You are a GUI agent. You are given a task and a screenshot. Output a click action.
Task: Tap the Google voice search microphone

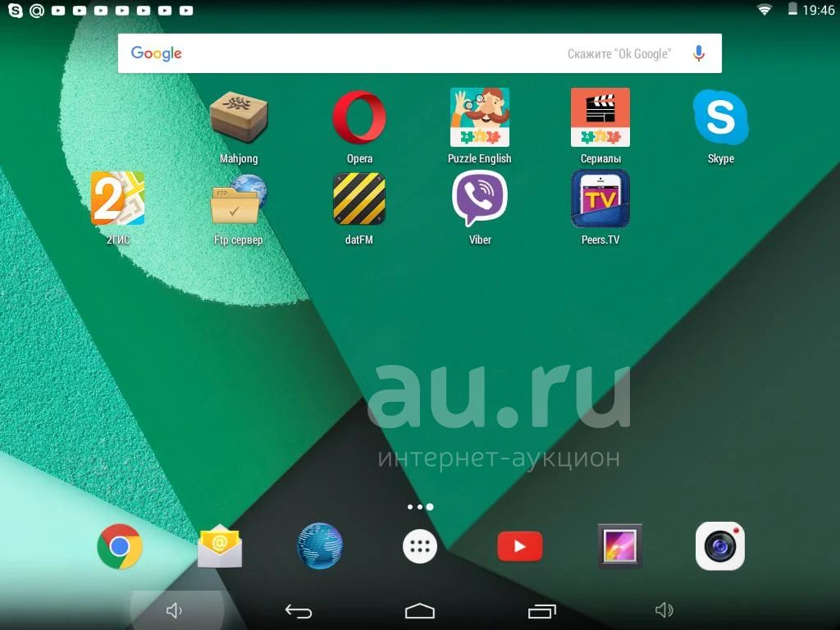[699, 53]
